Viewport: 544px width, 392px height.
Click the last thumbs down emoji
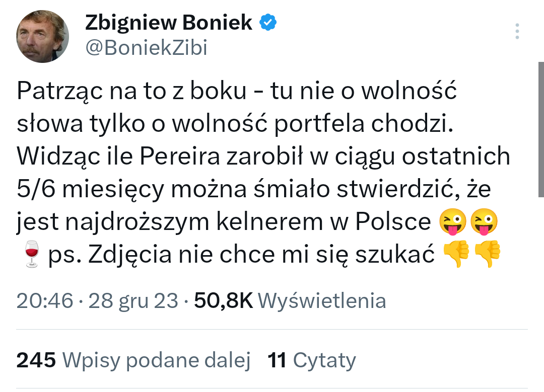click(488, 255)
